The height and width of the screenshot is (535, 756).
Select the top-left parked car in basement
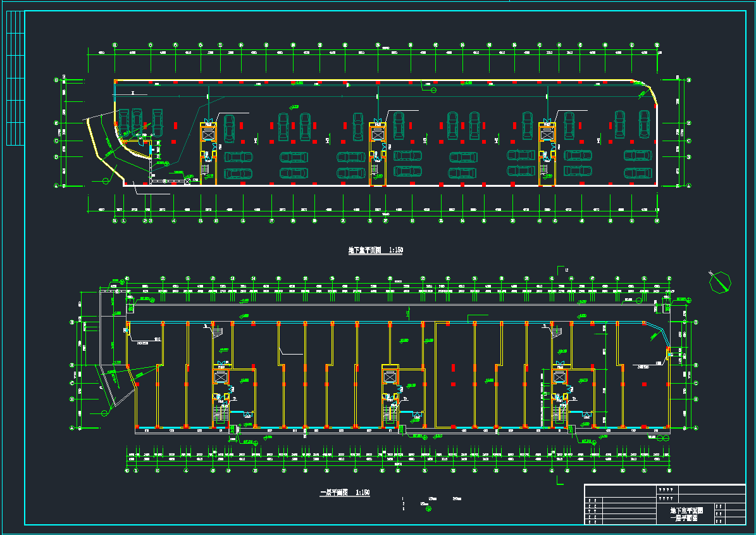[124, 122]
